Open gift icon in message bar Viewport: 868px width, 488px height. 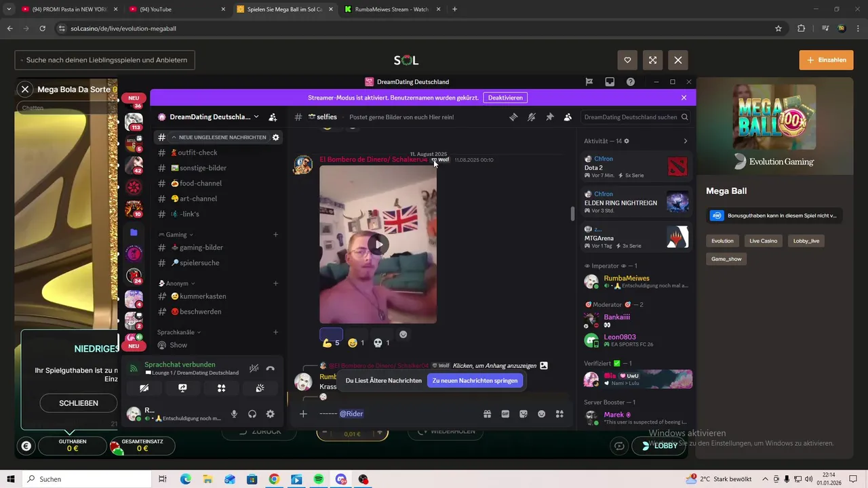click(487, 413)
